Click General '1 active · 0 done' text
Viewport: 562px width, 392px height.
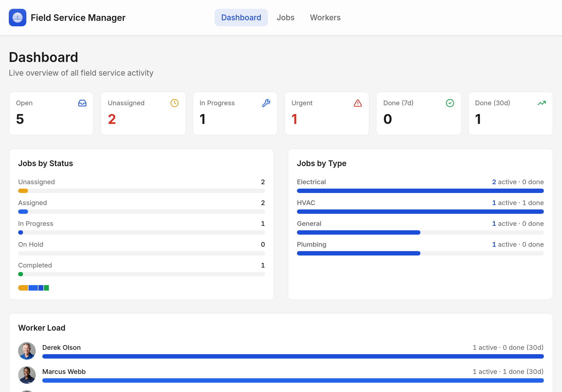[518, 224]
